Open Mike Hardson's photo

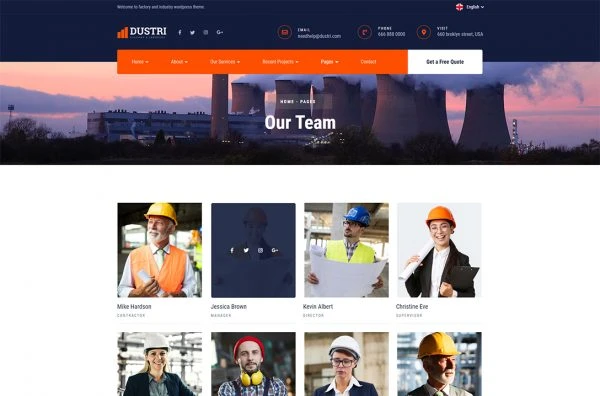coord(159,250)
